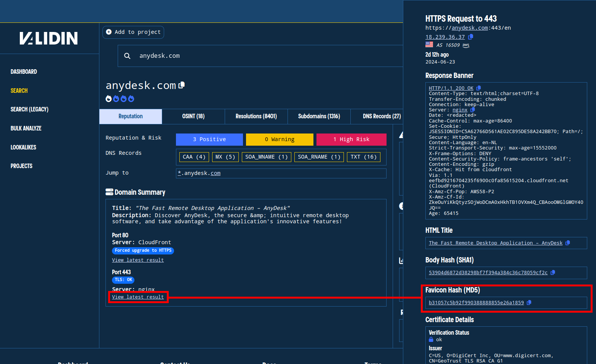
Task: Open the Favicon Hash MD5 link
Action: (476, 303)
